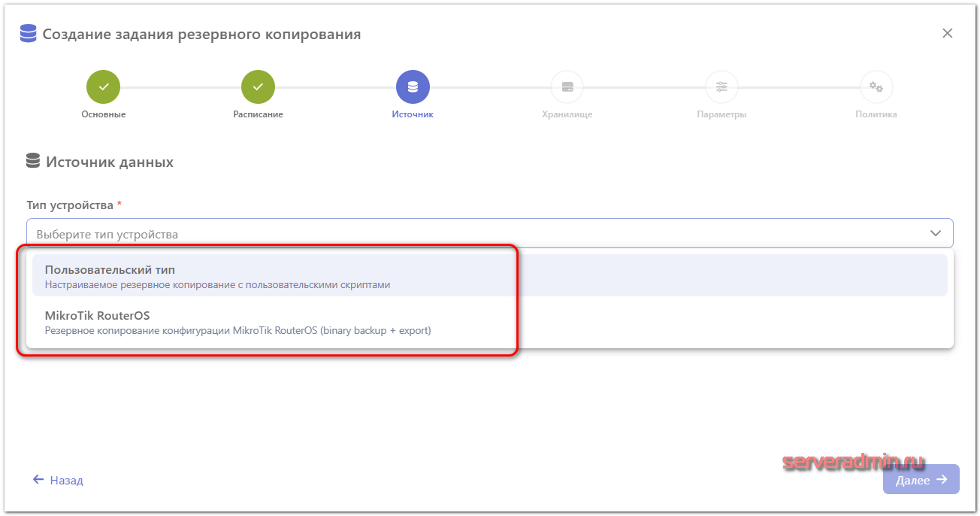980x516 pixels.
Task: Click the database icon in the dialog title
Action: tap(28, 34)
